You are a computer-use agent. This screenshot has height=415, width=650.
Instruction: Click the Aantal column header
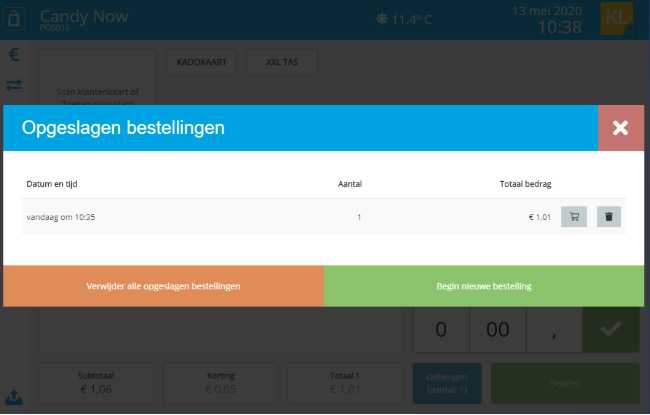(350, 184)
